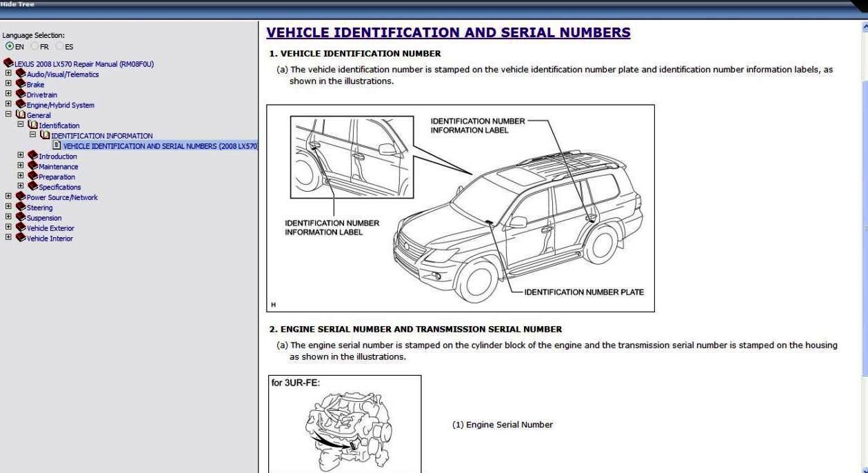Click the Introduction book icon

coord(33,156)
